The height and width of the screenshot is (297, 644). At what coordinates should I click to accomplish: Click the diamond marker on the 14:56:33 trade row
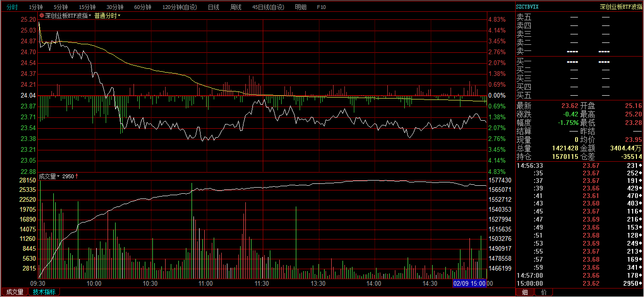tap(640, 165)
